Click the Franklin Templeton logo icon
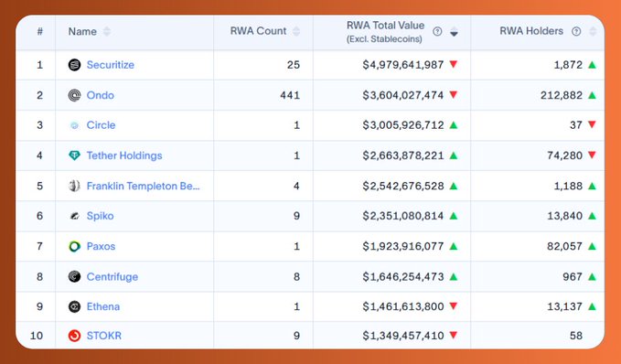 coord(74,186)
